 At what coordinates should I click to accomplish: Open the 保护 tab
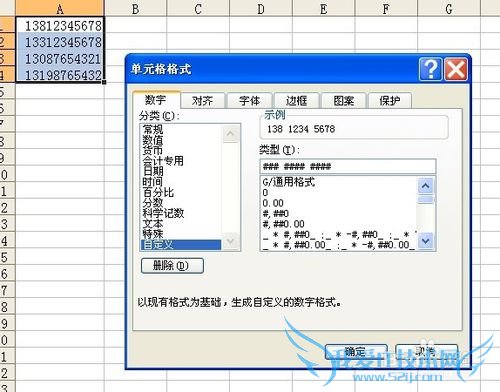[x=390, y=100]
